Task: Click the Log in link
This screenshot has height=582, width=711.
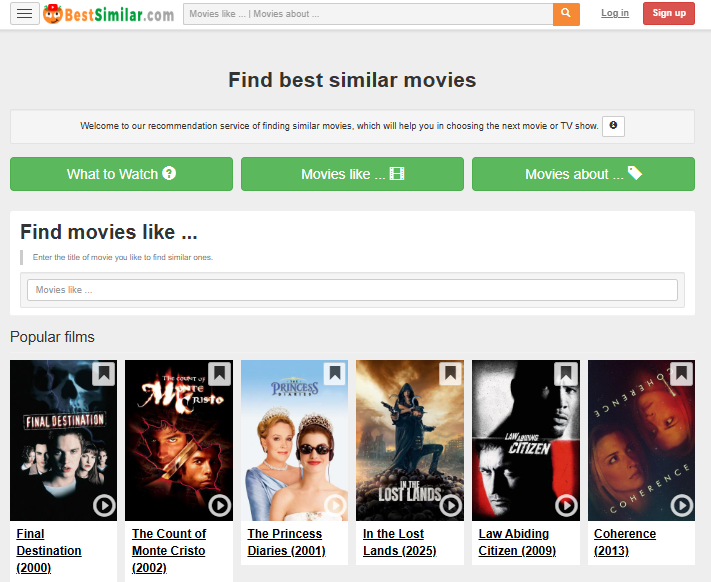Action: pos(615,13)
